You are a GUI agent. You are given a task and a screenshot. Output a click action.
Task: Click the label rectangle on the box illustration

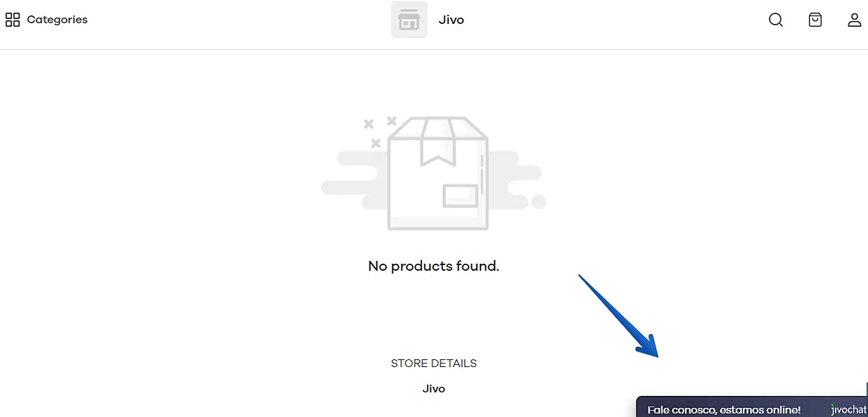pos(460,195)
